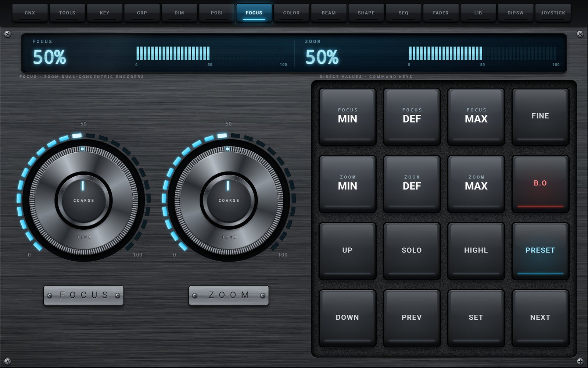Click the Zoom encoder COARSE inner knob
This screenshot has height=368, width=588.
(x=229, y=201)
